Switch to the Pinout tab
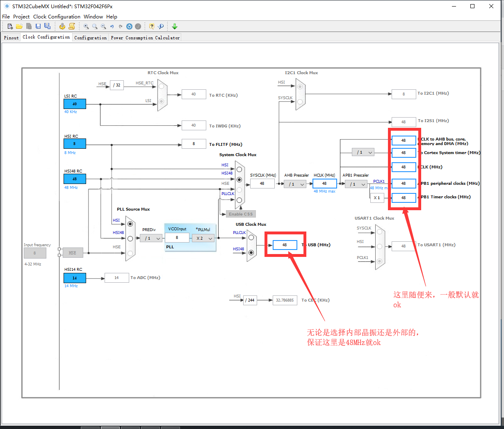 click(11, 37)
